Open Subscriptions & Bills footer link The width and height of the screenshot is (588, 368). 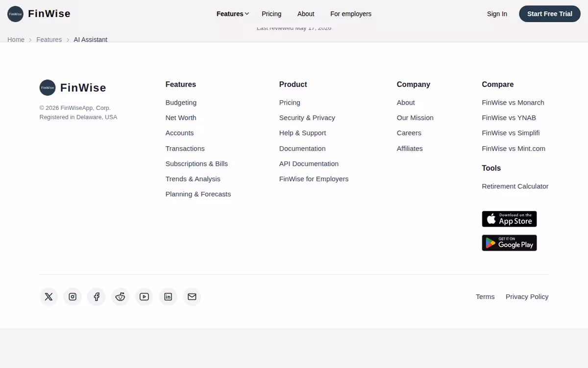click(196, 164)
